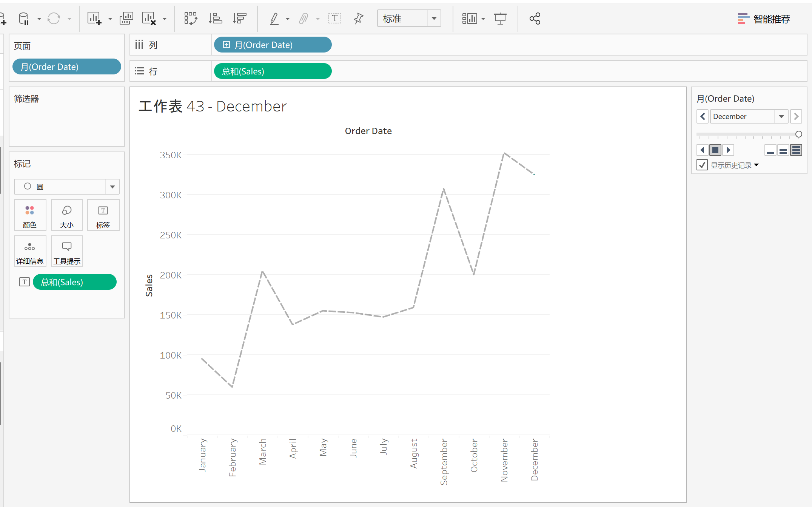Set medium playback speed

(x=783, y=150)
